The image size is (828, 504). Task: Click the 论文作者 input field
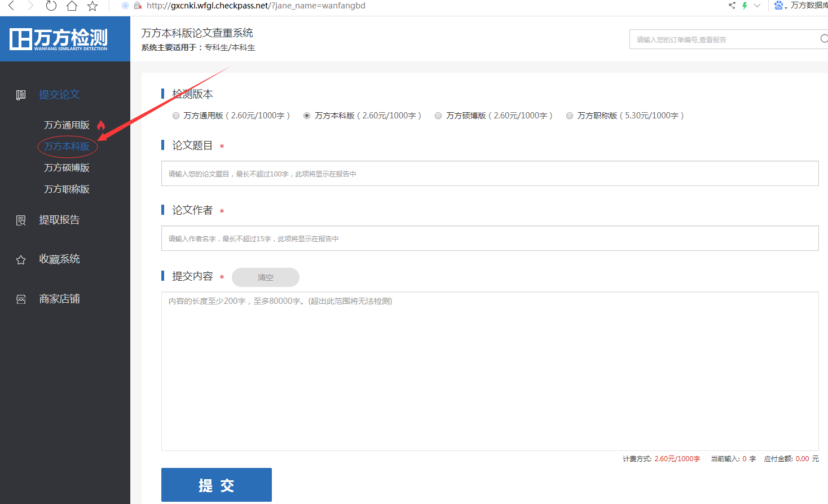coord(490,238)
